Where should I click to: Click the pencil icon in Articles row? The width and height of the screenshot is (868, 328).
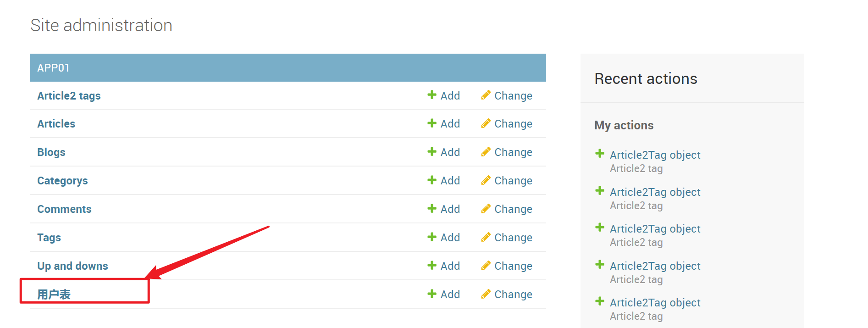tap(486, 123)
